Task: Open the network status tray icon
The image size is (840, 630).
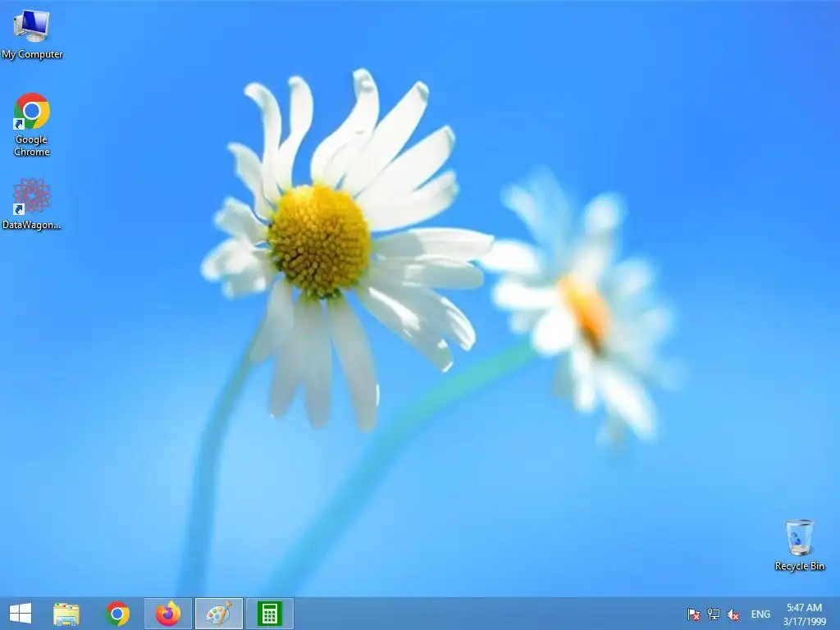Action: pos(713,614)
